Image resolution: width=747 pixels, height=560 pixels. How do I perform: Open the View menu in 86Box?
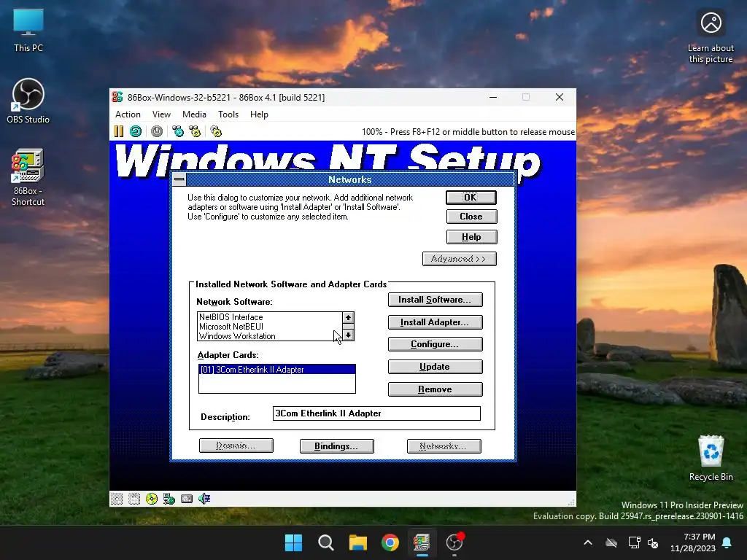(x=161, y=114)
